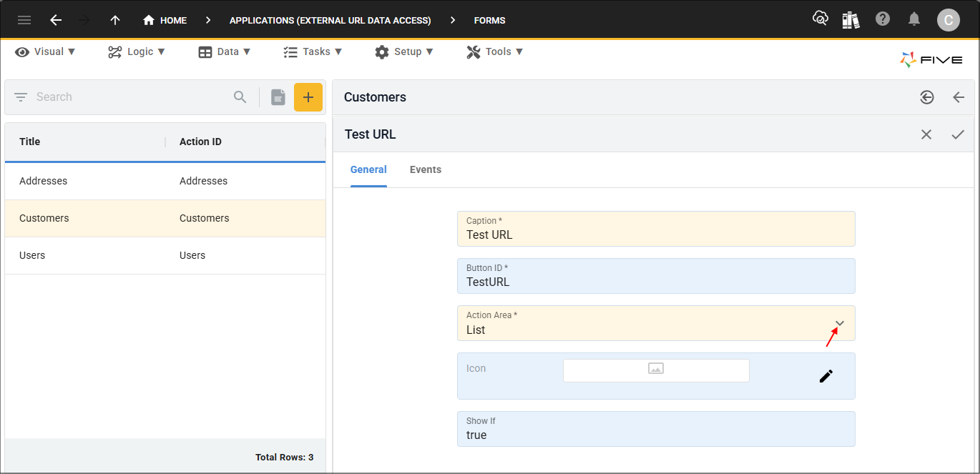Open the Visual menu dropdown
The width and height of the screenshot is (980, 474).
(x=46, y=51)
